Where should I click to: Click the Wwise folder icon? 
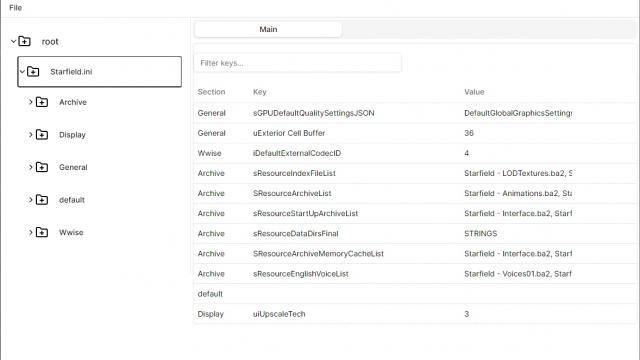[42, 232]
